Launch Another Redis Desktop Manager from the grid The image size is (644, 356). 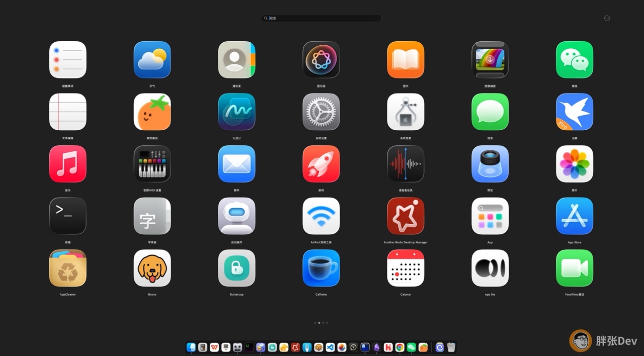click(x=406, y=216)
